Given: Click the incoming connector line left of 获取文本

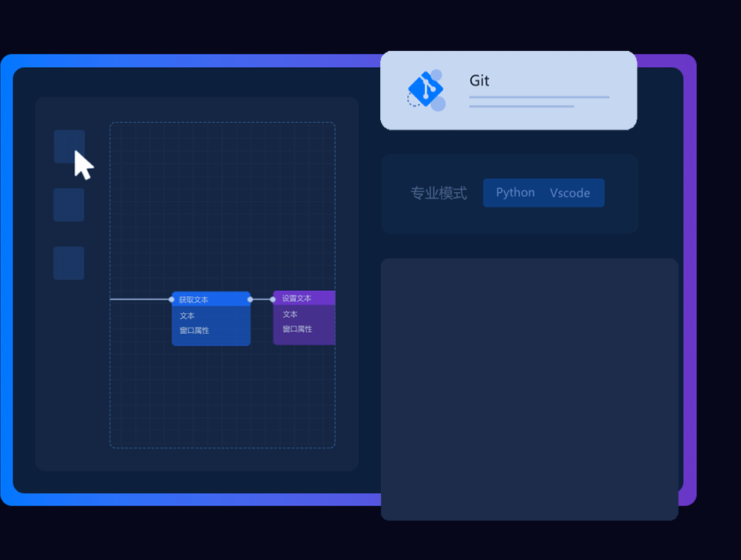Looking at the screenshot, I should [139, 299].
